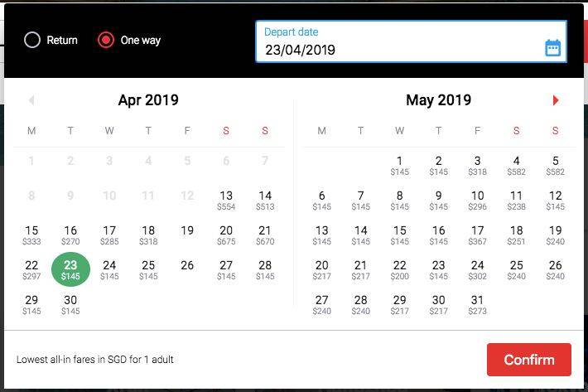The image size is (588, 392).
Task: Choose April 26 with no fare shown
Action: pyautogui.click(x=187, y=266)
